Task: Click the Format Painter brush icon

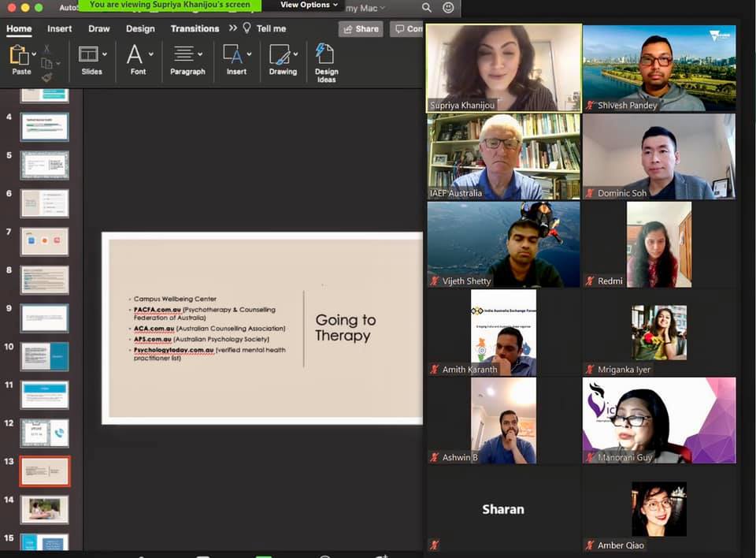Action: (46, 77)
